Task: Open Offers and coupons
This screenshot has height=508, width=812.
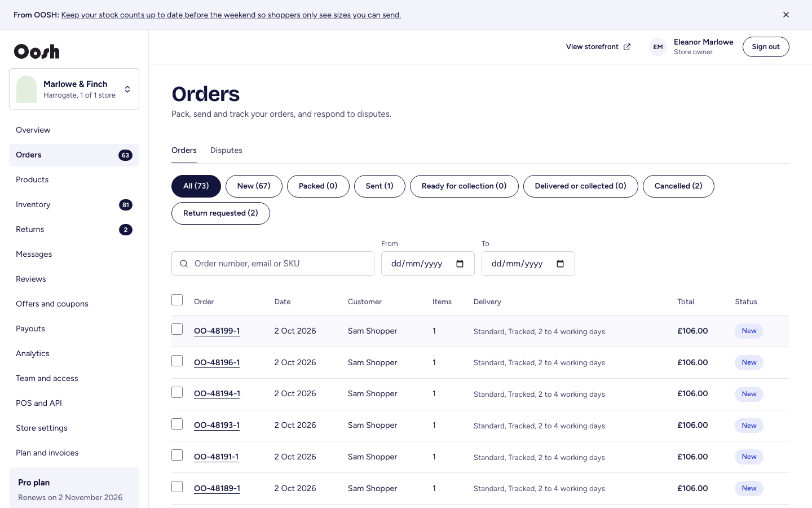Action: click(x=74, y=304)
